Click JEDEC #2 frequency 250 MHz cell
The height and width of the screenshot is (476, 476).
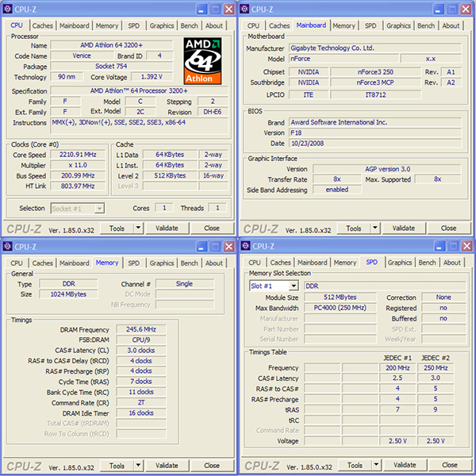[x=436, y=368]
